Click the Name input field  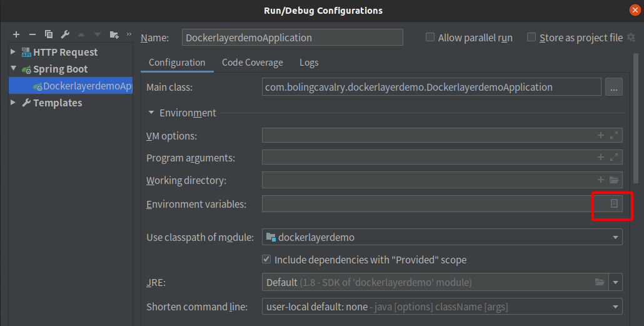(293, 38)
